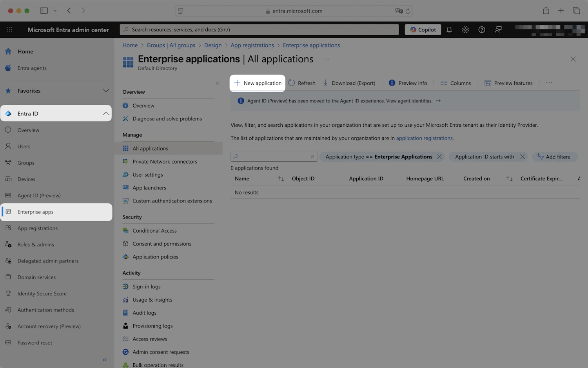Open Devices in Entra ID menu
The image size is (588, 368).
pyautogui.click(x=26, y=179)
